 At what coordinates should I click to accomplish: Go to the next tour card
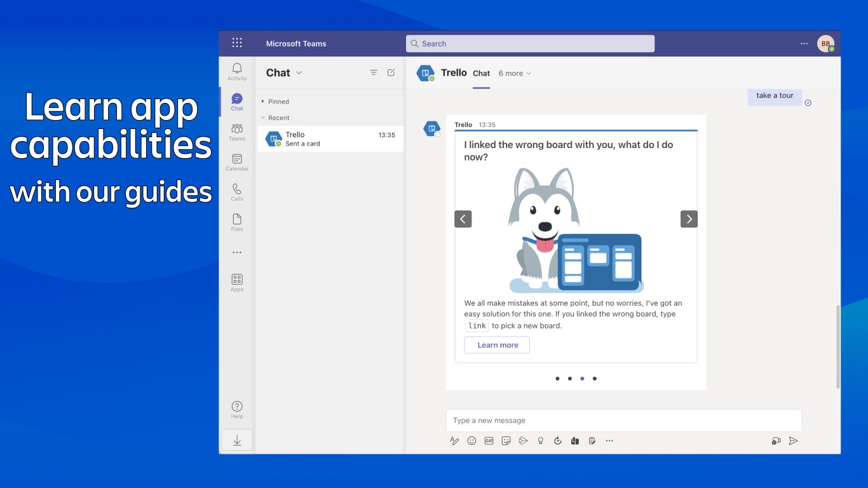click(689, 219)
